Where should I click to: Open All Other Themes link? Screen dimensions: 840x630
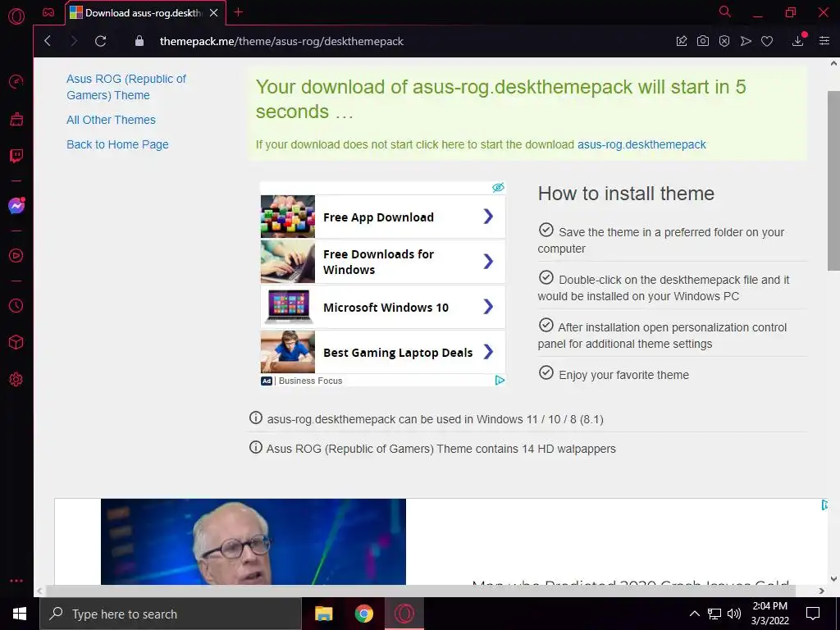111,120
